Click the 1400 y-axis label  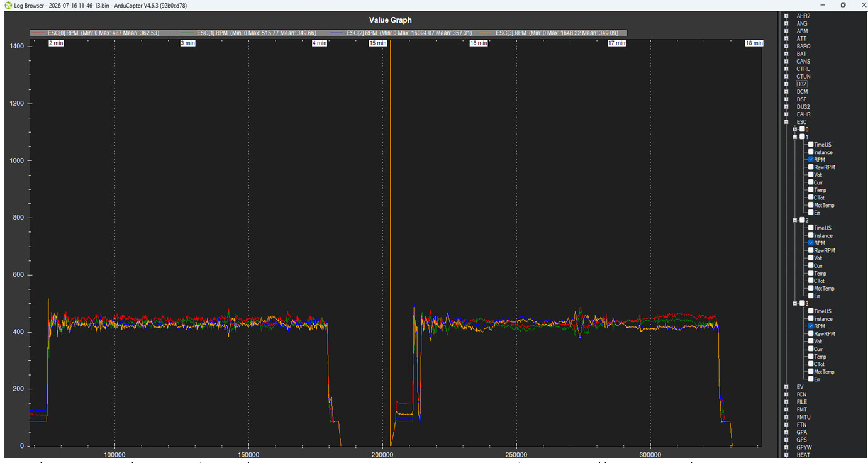tap(16, 47)
